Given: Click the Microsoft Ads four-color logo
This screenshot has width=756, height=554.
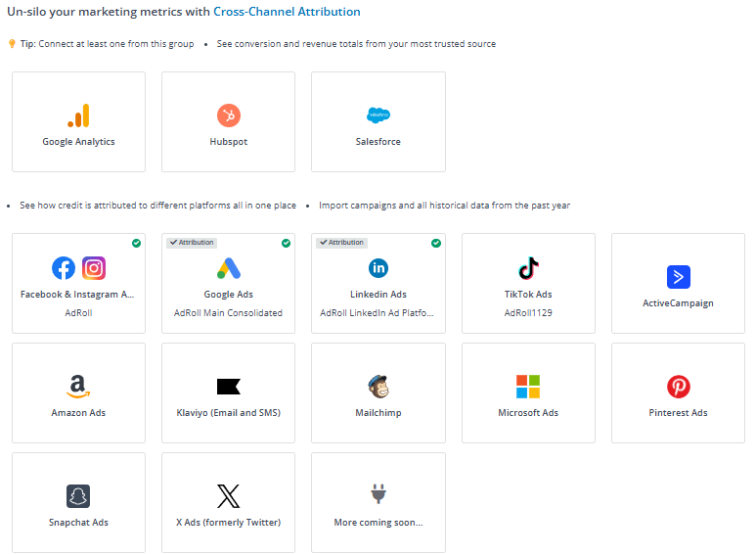Looking at the screenshot, I should [528, 387].
